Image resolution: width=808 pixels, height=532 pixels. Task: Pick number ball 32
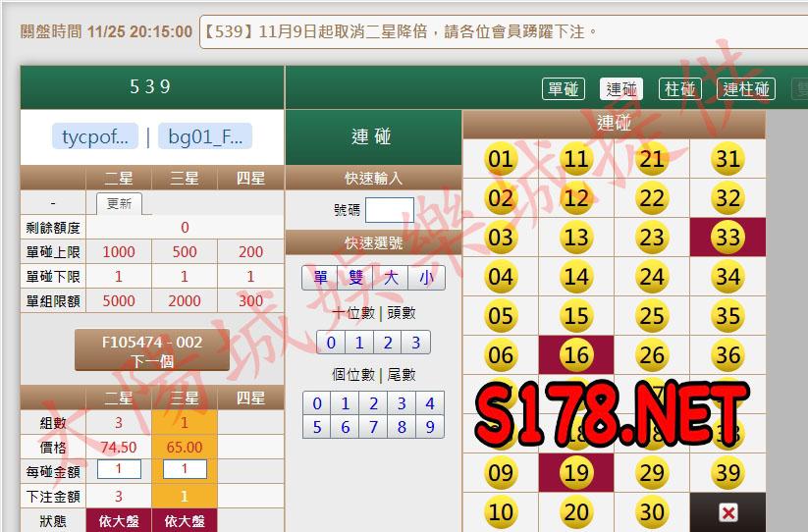click(x=727, y=197)
